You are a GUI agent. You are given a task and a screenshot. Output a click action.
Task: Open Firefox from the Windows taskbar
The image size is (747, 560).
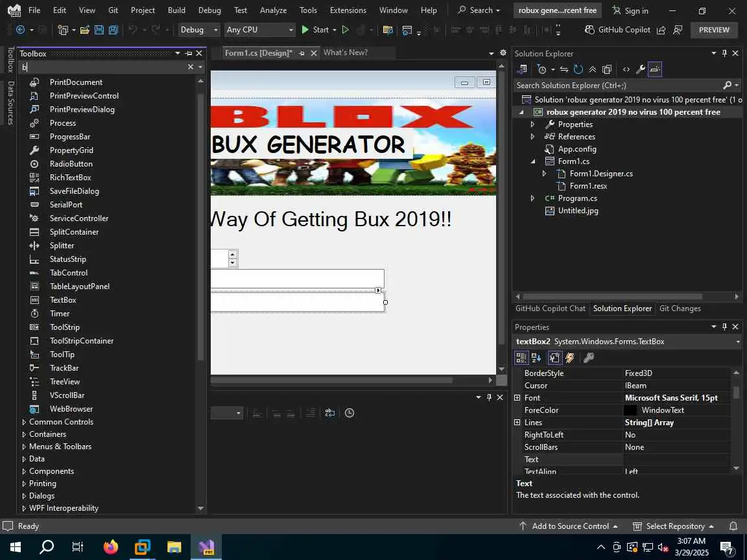[x=110, y=546]
